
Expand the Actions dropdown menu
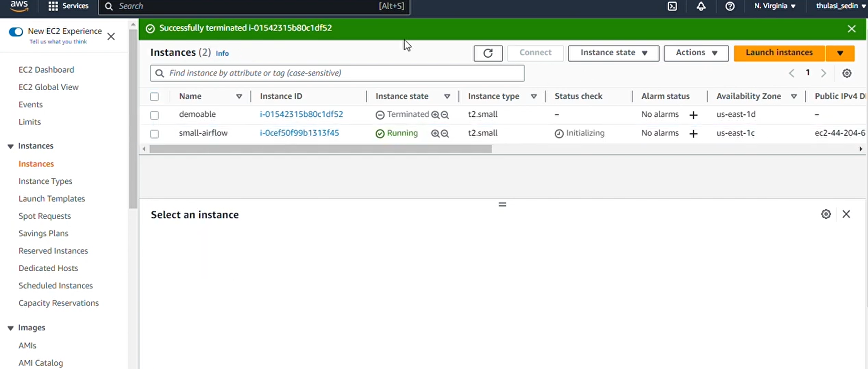tap(695, 53)
